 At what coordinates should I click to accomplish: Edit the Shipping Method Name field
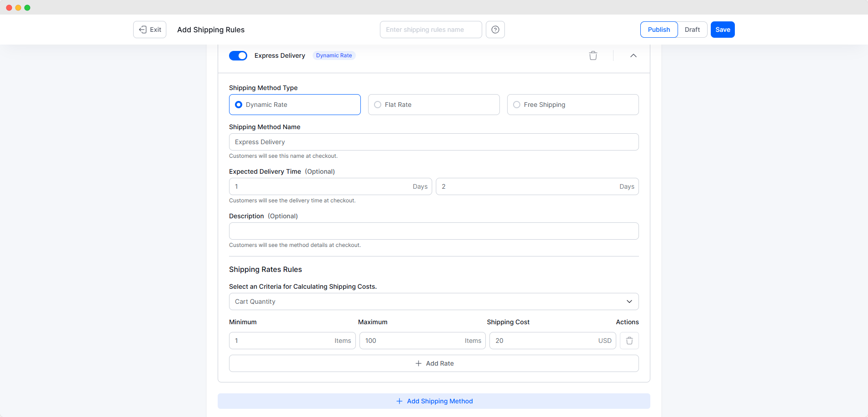click(434, 142)
